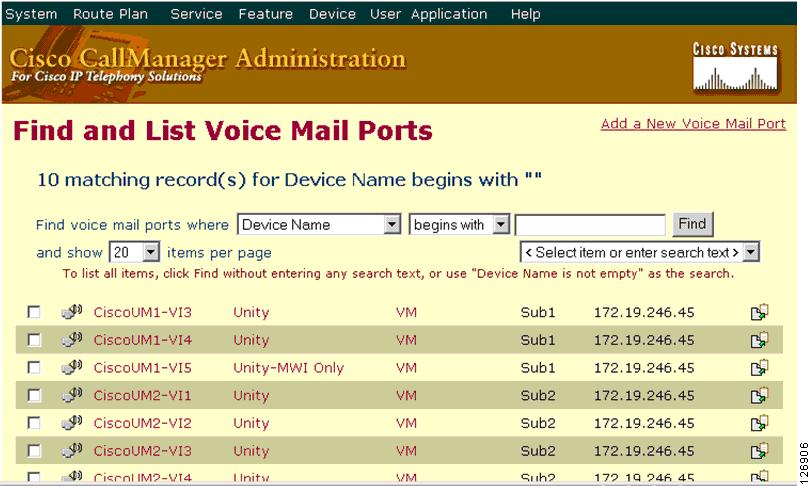Click the copy icon for CiscoUM1-VI4

click(759, 340)
